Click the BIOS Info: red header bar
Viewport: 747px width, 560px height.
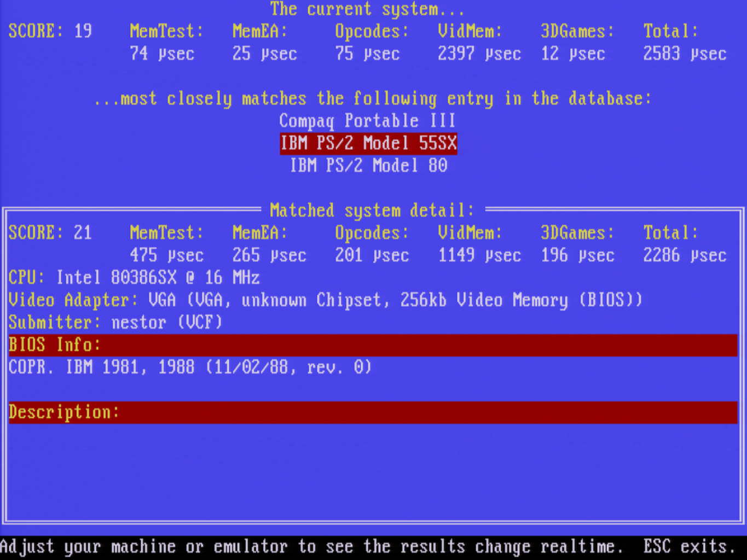tap(373, 345)
